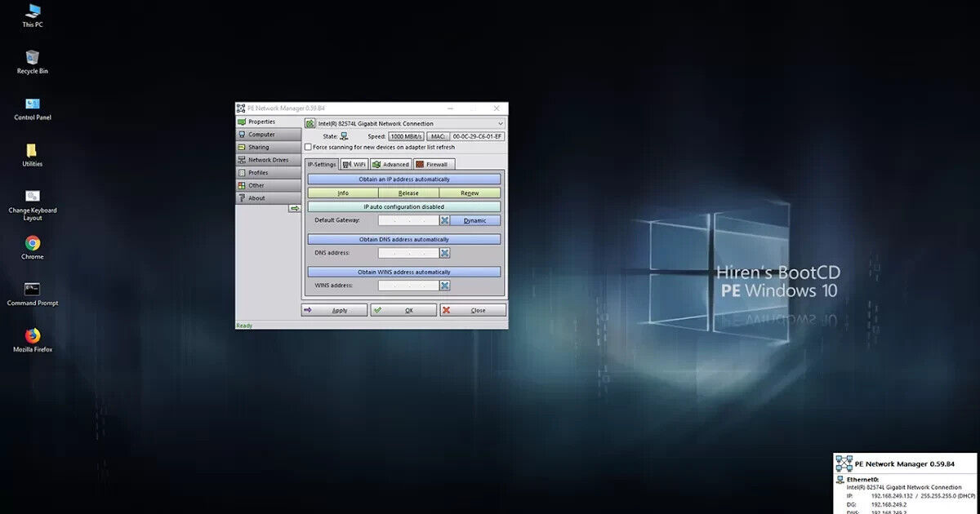
Task: Launch Mozilla Firefox from the desktop
Action: pyautogui.click(x=33, y=341)
